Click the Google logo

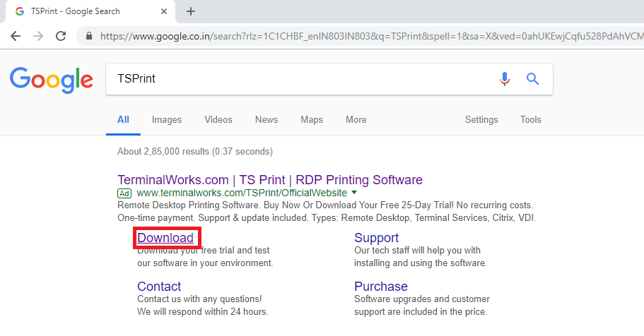pos(52,80)
